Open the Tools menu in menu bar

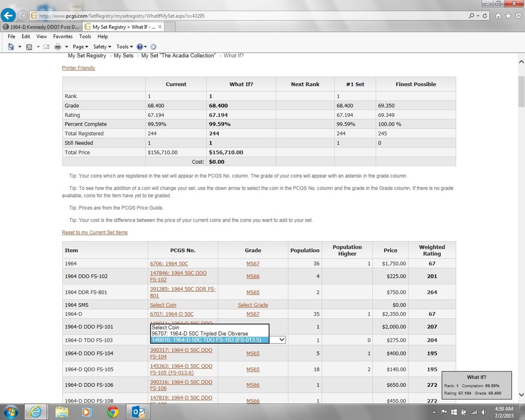[85, 36]
